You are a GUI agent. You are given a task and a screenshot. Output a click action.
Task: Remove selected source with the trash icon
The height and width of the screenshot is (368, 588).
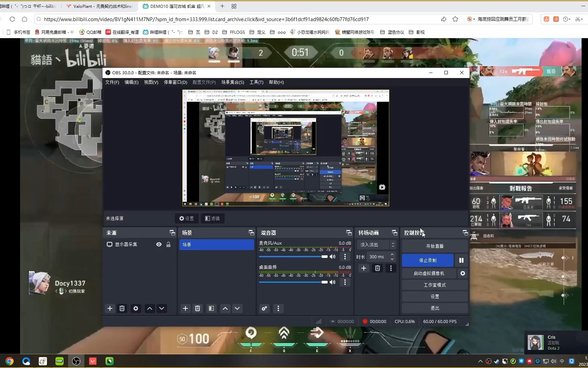[x=122, y=308]
